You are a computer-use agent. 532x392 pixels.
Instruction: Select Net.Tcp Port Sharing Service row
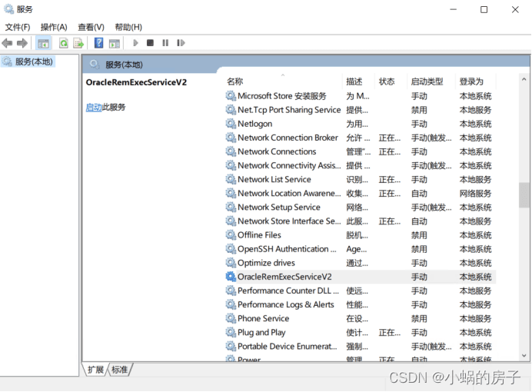pyautogui.click(x=360, y=110)
